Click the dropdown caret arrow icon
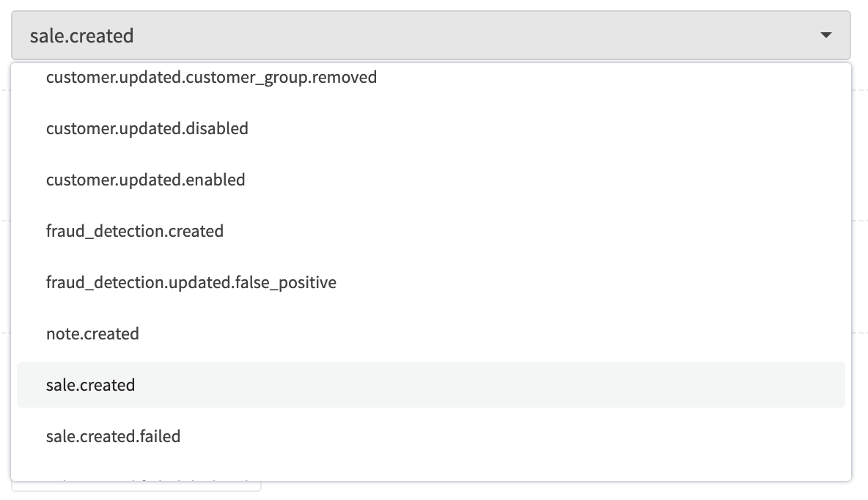 [x=825, y=35]
